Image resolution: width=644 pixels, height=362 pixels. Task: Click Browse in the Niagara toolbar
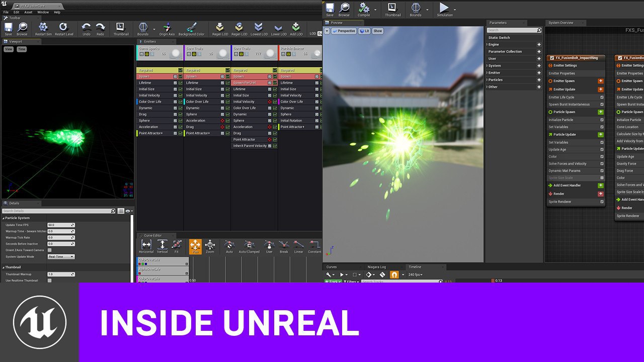point(344,9)
